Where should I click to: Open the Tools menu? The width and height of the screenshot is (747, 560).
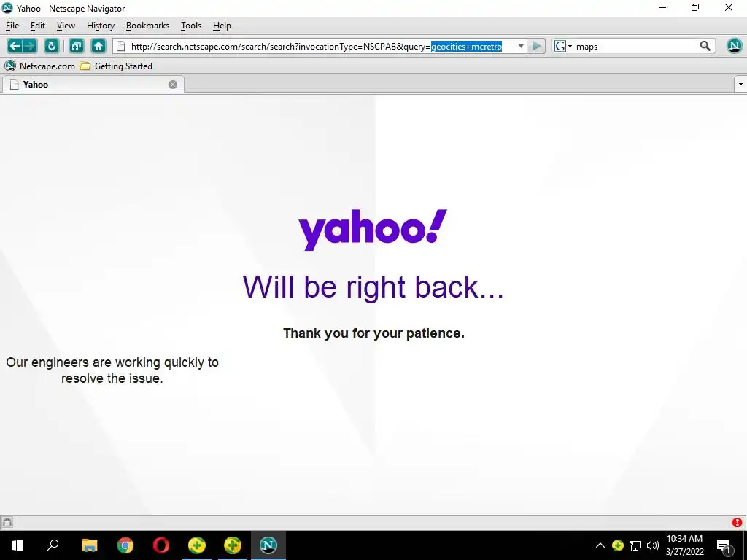[x=191, y=26]
